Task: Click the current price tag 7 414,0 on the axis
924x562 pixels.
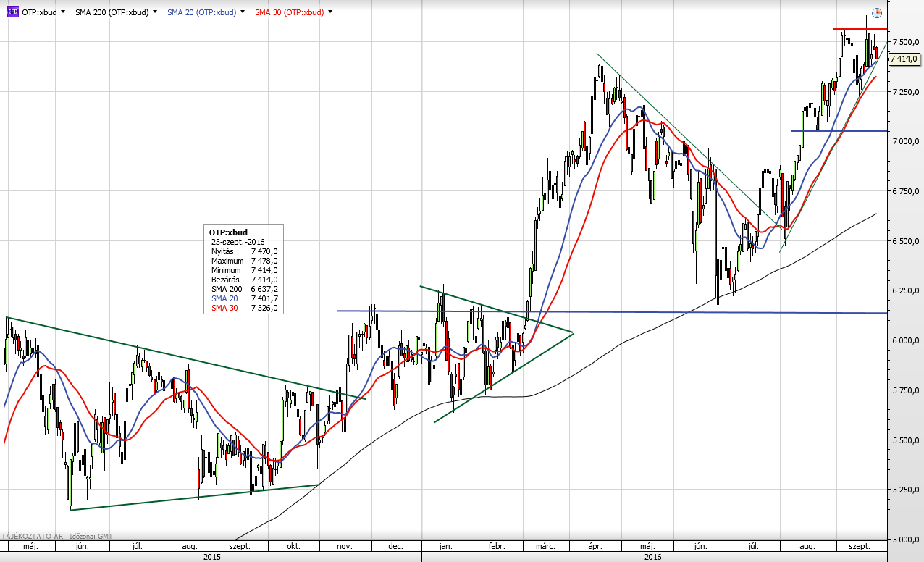Action: [x=905, y=58]
